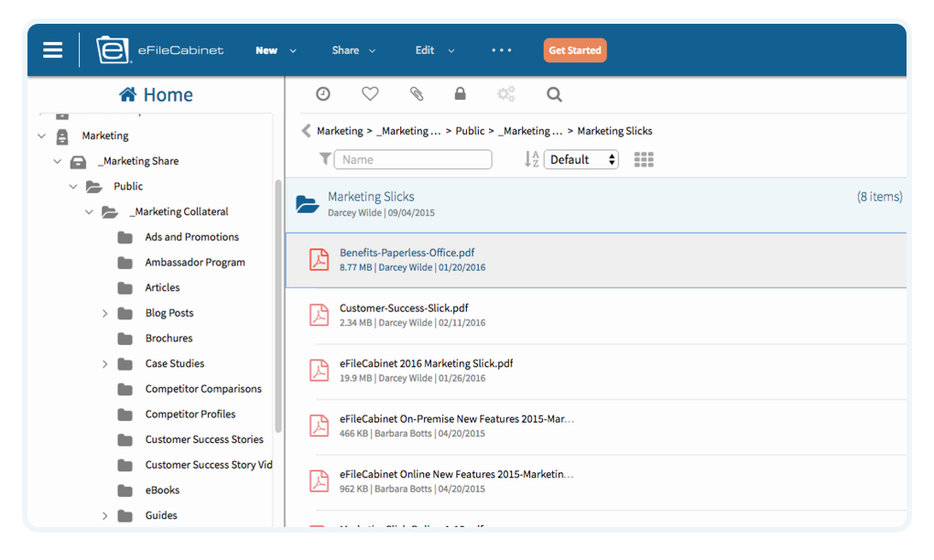
Task: Click the PDF icon for Benefits-Paperless-Office.pdf
Action: (319, 260)
